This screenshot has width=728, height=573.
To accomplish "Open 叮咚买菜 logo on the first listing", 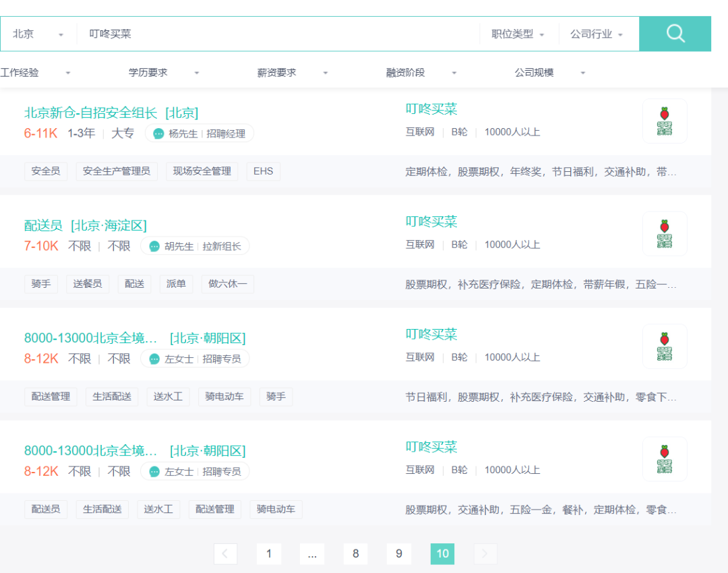I will (665, 121).
